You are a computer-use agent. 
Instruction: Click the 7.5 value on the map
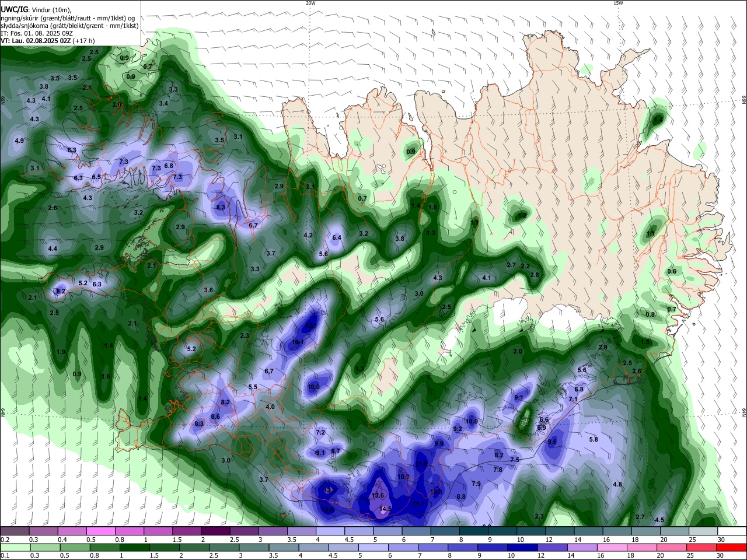pyautogui.click(x=515, y=460)
